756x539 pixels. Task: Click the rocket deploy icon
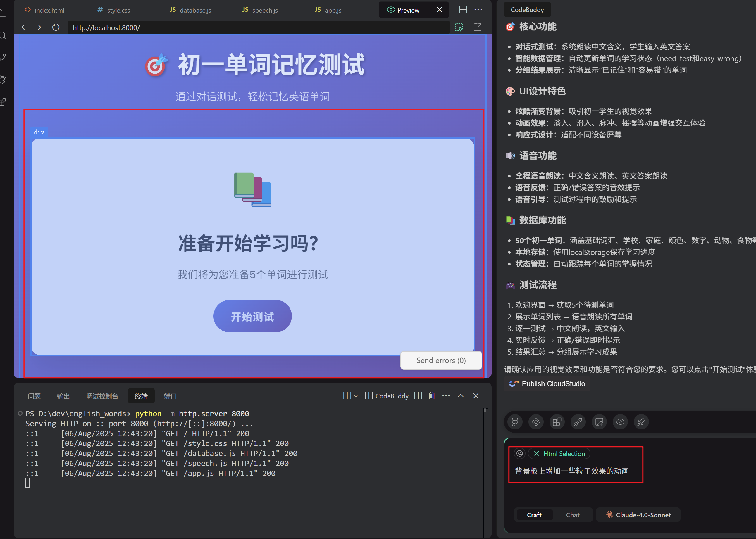coord(641,422)
